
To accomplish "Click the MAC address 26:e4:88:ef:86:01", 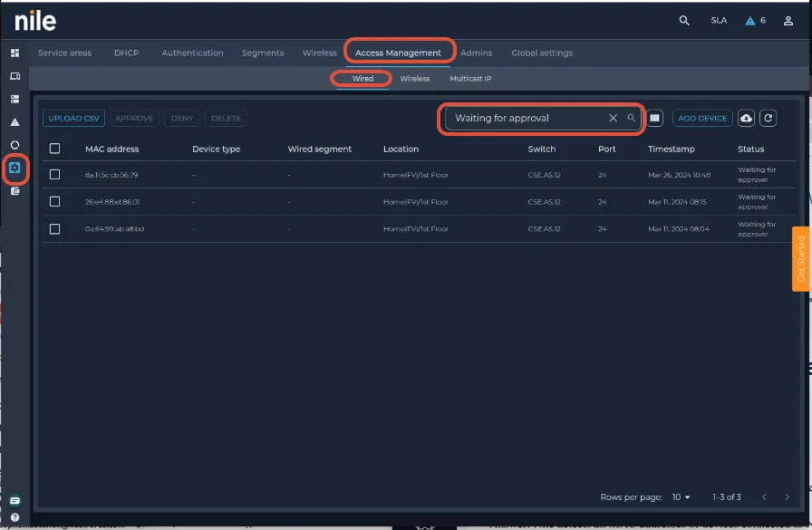I will point(112,202).
